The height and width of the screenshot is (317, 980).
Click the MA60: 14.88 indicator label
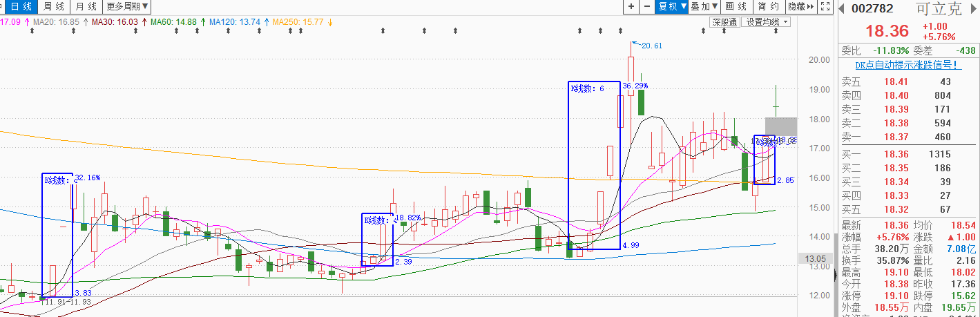(x=174, y=22)
